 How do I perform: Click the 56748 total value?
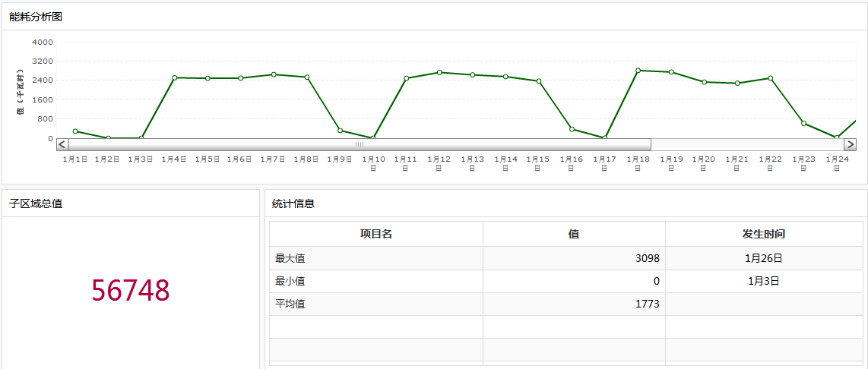(x=130, y=290)
